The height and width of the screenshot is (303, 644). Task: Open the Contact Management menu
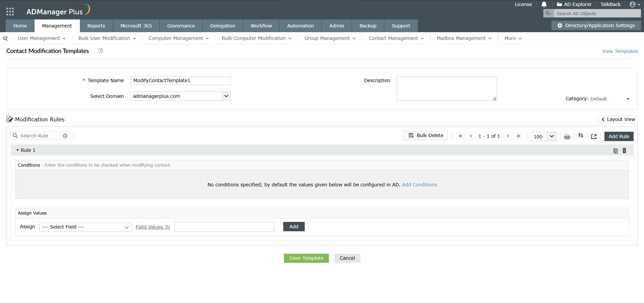[396, 38]
